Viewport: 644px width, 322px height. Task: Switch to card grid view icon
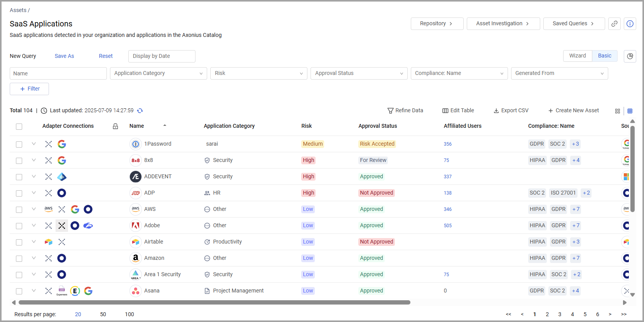618,111
